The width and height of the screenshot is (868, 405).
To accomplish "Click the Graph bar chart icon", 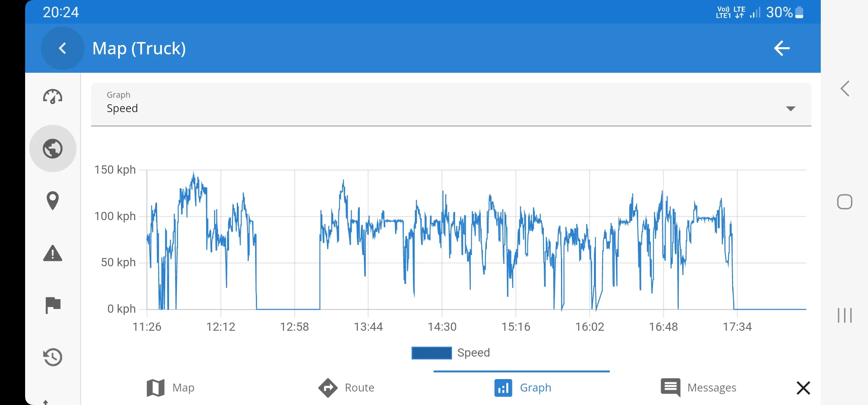I will tap(503, 387).
